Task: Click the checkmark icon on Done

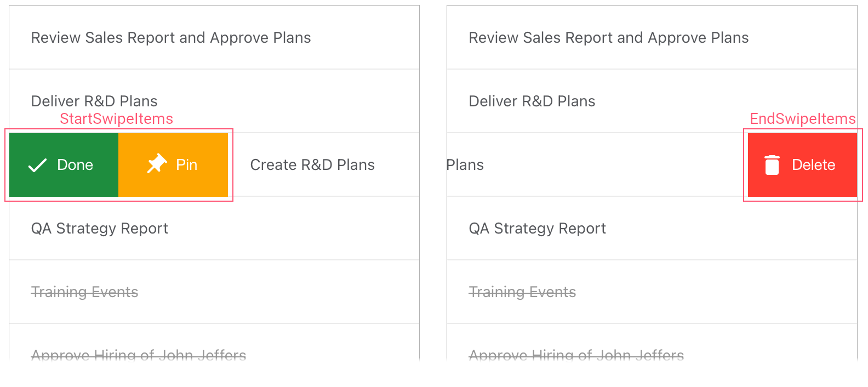Action: point(37,166)
